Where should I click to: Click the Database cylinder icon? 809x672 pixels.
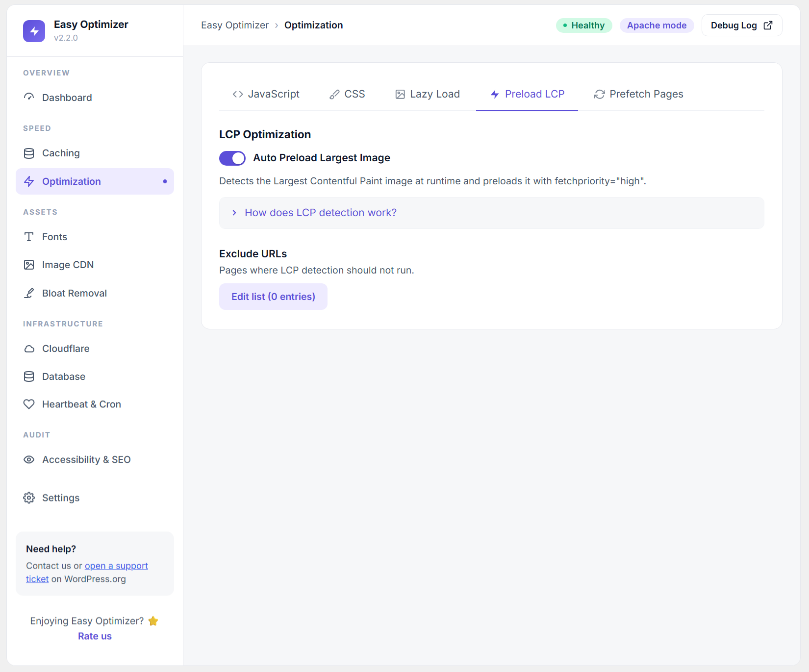click(x=29, y=376)
